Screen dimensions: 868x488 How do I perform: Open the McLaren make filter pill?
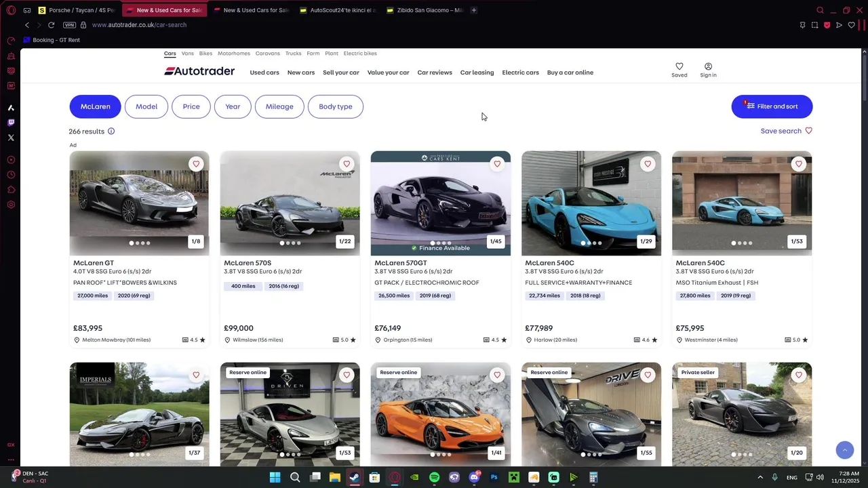click(95, 106)
